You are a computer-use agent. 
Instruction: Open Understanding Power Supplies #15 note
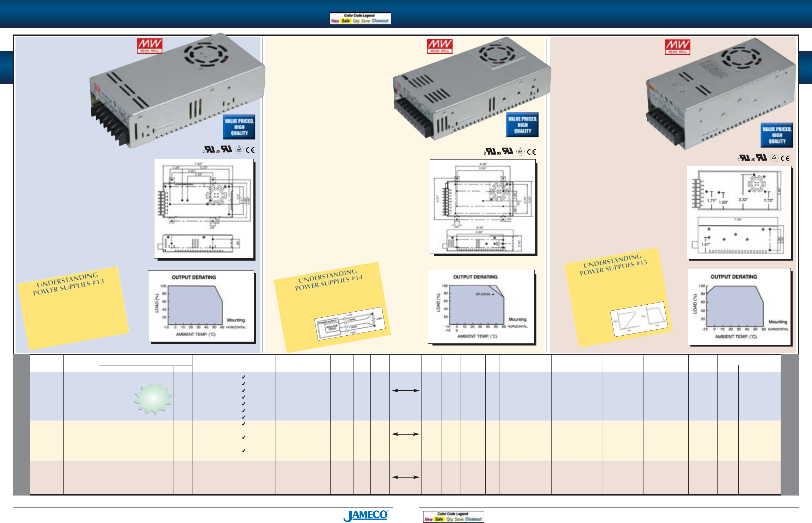(x=619, y=297)
